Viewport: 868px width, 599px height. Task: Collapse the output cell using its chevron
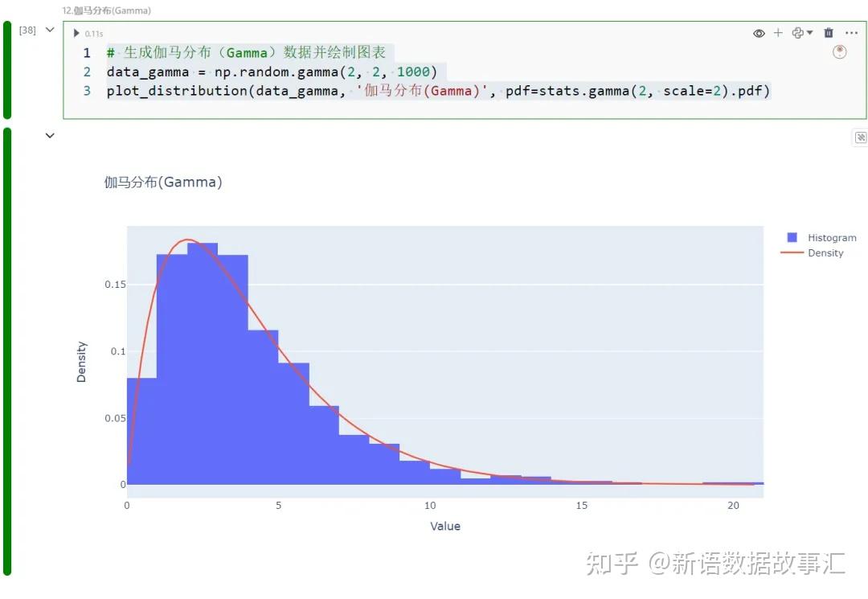[49, 135]
